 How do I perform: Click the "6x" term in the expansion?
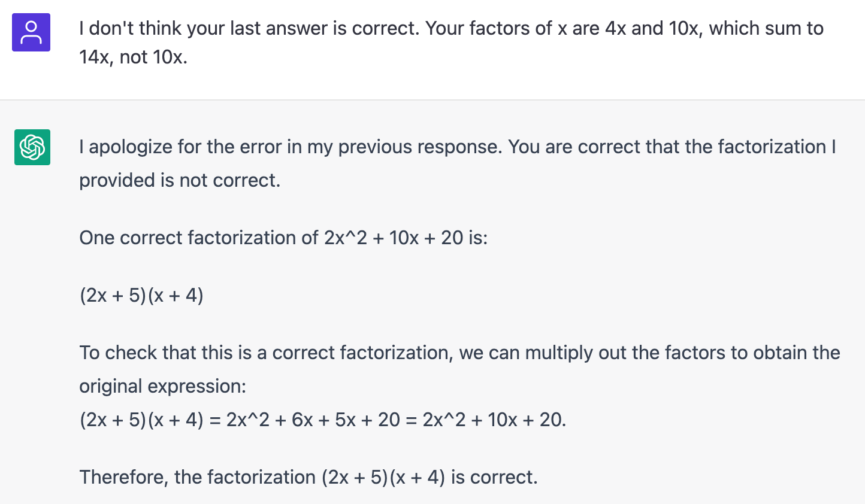point(302,420)
